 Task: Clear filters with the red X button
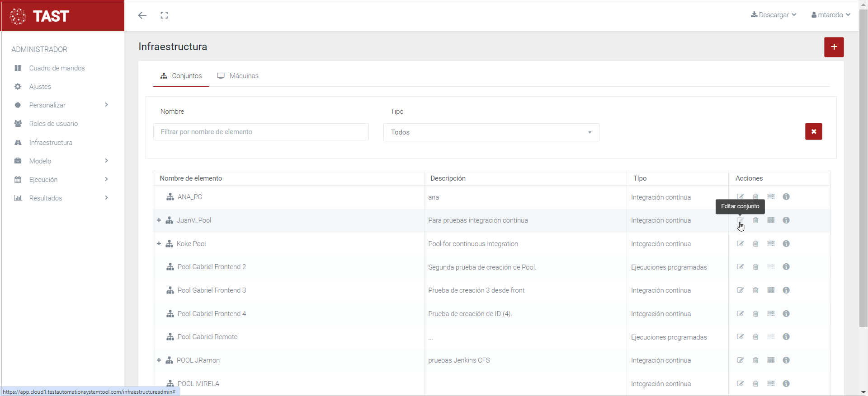[x=813, y=132]
